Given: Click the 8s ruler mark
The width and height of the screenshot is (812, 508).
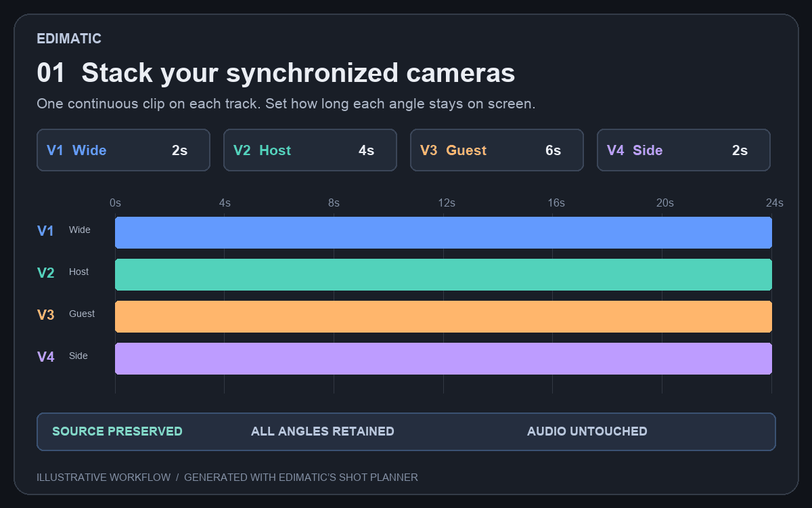Looking at the screenshot, I should pos(334,203).
